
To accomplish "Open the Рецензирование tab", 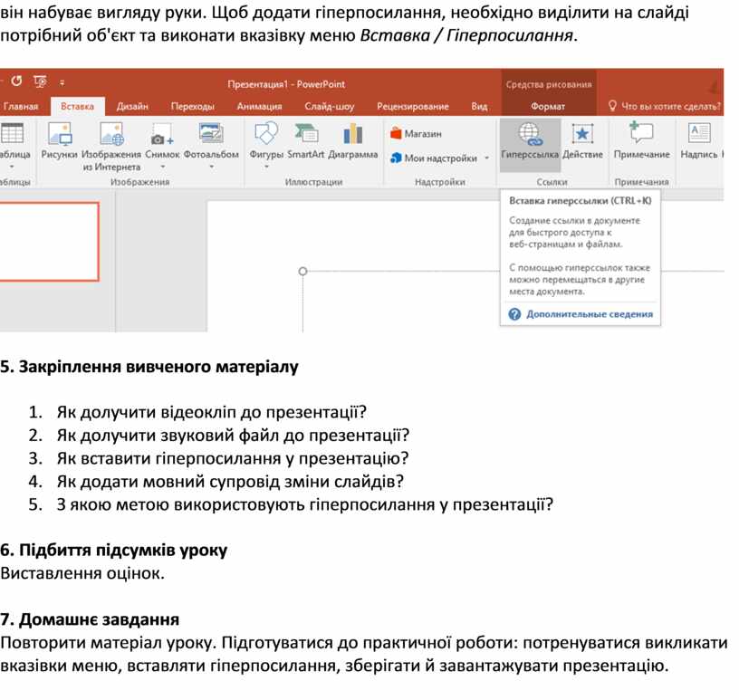I will 413,107.
